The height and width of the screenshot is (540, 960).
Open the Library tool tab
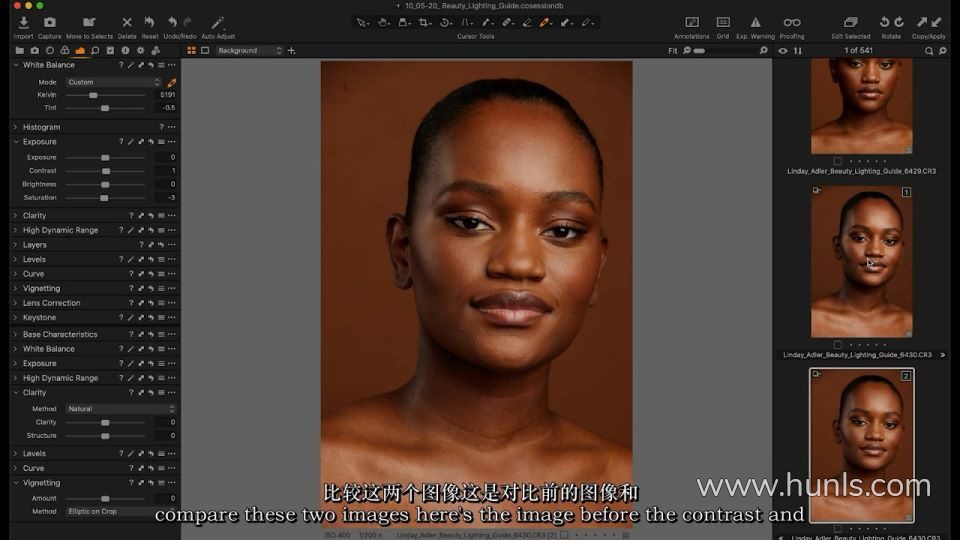click(20, 51)
